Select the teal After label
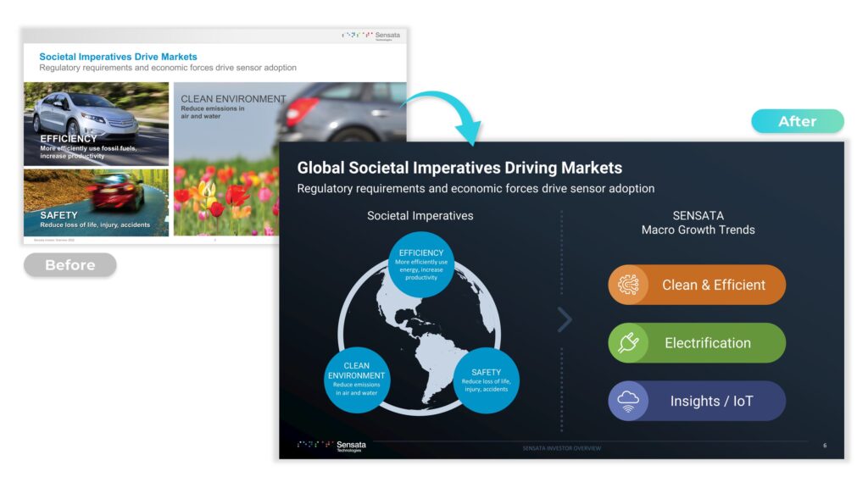The width and height of the screenshot is (868, 488). [x=797, y=121]
